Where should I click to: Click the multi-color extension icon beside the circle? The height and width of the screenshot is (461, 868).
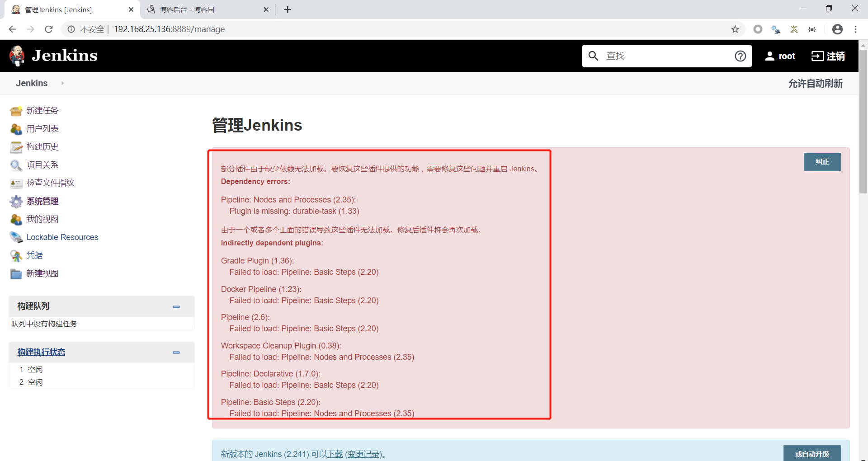point(776,29)
